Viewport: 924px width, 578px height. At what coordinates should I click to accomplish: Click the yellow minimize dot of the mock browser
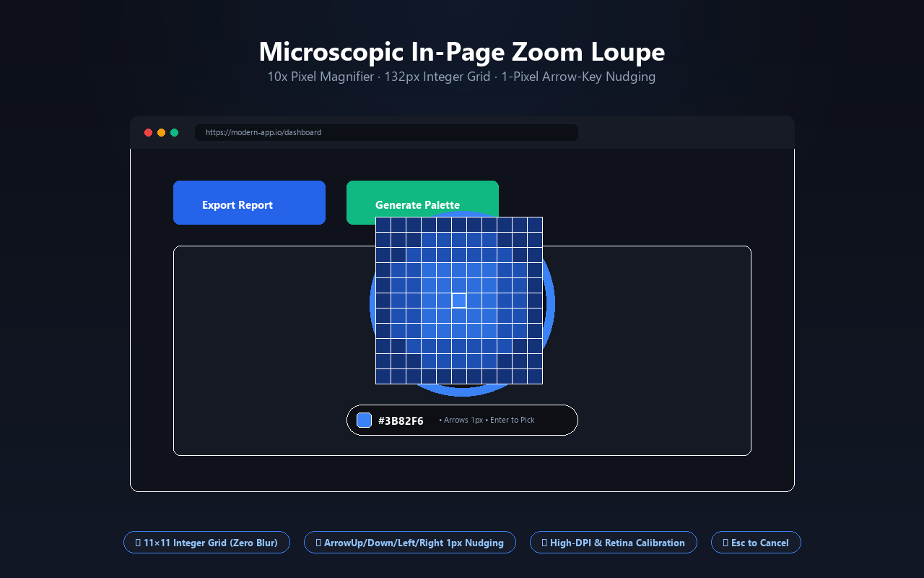[x=161, y=133]
